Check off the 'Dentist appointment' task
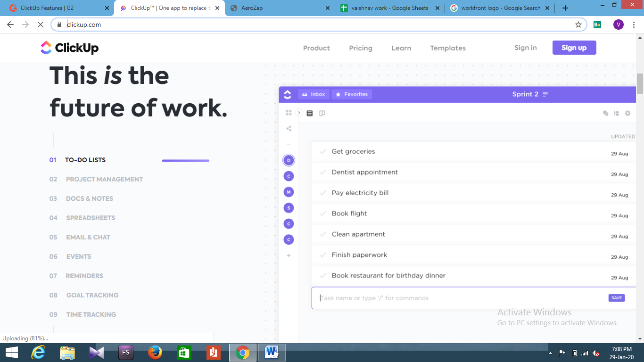Screen dimensions: 644x362 [323, 172]
